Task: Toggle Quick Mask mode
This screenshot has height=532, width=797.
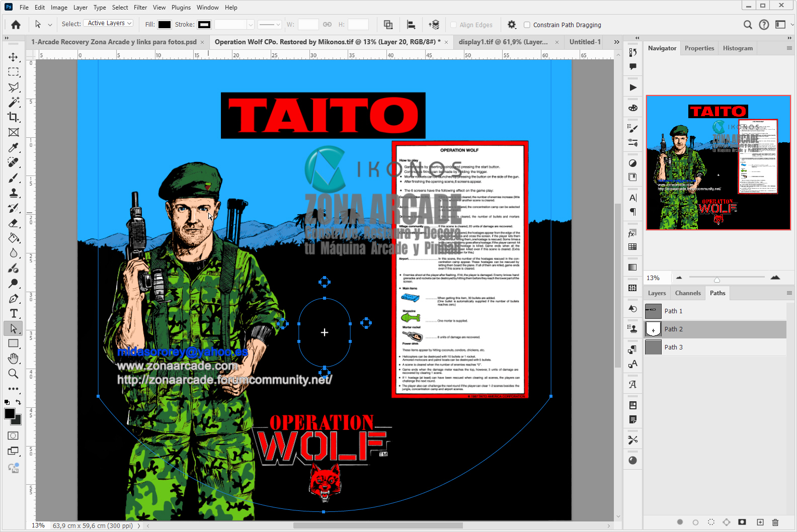Action: [x=14, y=436]
